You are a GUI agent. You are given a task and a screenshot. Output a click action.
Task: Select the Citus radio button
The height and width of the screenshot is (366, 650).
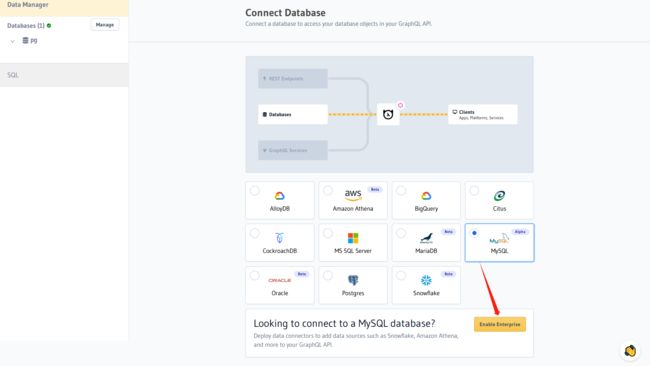tap(474, 191)
